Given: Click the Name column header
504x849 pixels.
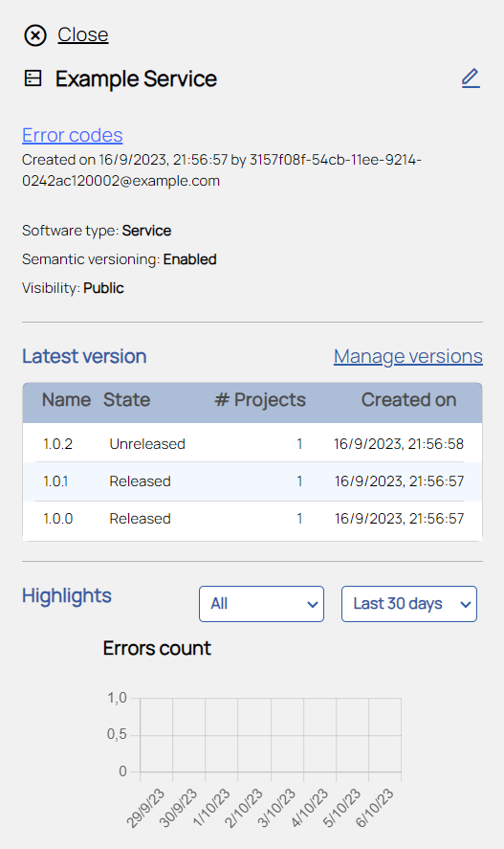Looking at the screenshot, I should pos(66,399).
